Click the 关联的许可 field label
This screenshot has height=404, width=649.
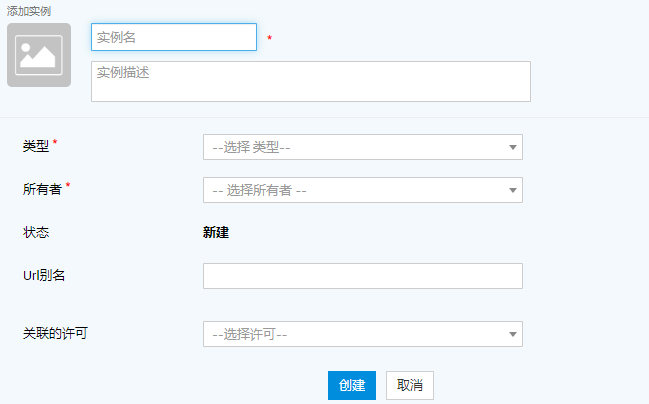point(55,333)
